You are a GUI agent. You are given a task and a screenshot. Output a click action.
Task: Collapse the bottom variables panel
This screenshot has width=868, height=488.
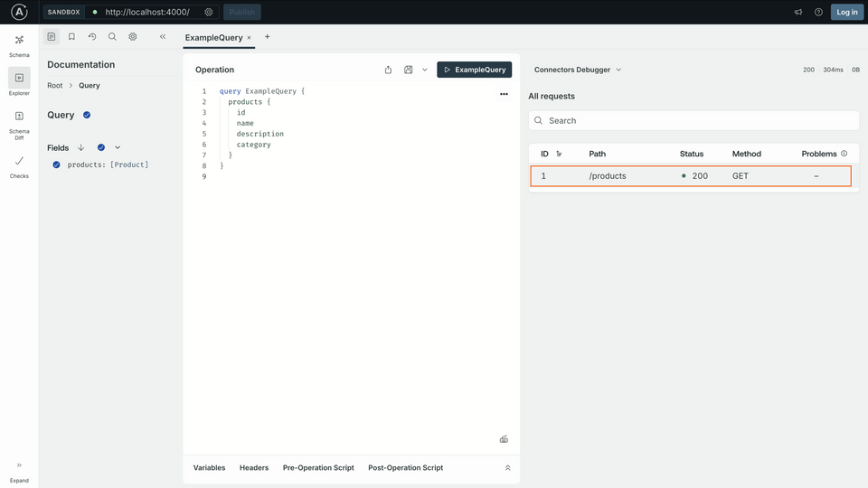pyautogui.click(x=507, y=468)
